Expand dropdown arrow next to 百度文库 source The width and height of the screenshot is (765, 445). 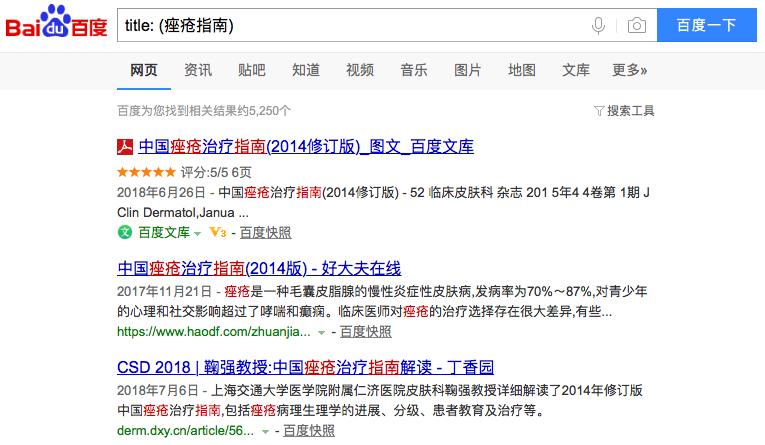click(x=197, y=234)
